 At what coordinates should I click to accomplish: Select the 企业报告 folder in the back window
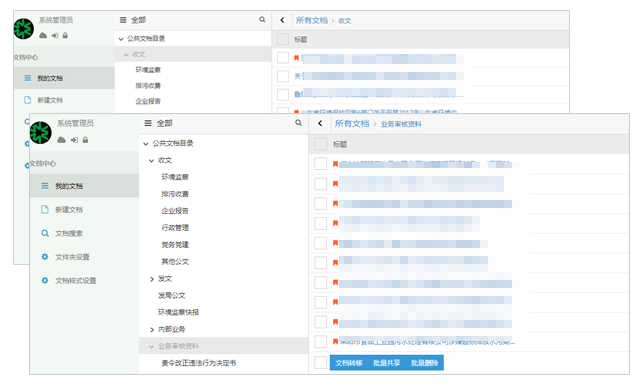pyautogui.click(x=148, y=101)
